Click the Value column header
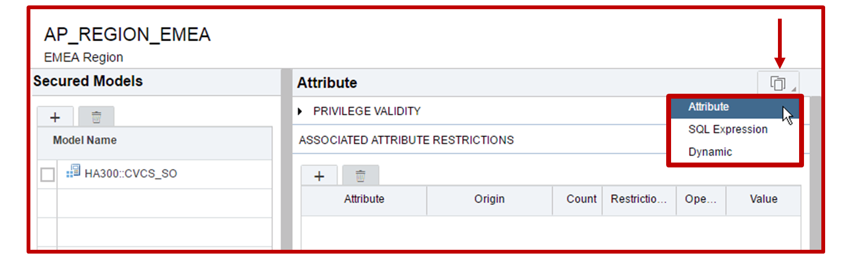The image size is (868, 259). [763, 199]
